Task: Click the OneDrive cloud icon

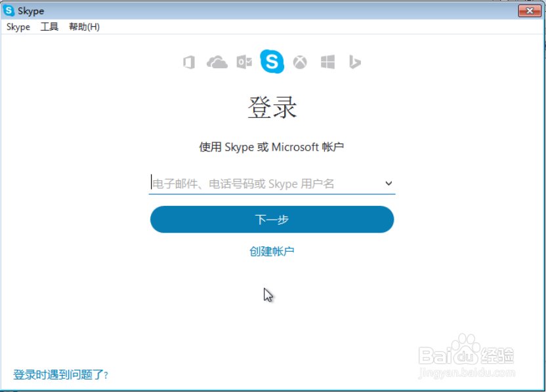Action: pos(217,63)
